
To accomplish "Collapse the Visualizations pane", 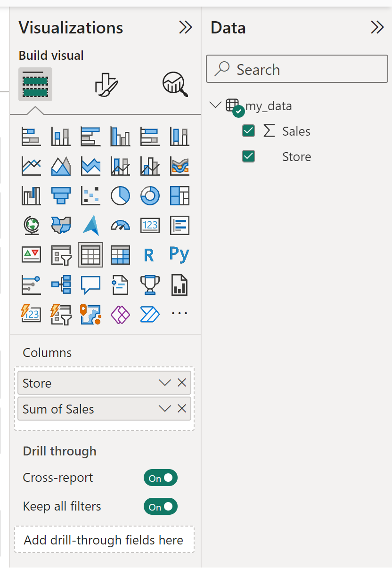I will 186,27.
